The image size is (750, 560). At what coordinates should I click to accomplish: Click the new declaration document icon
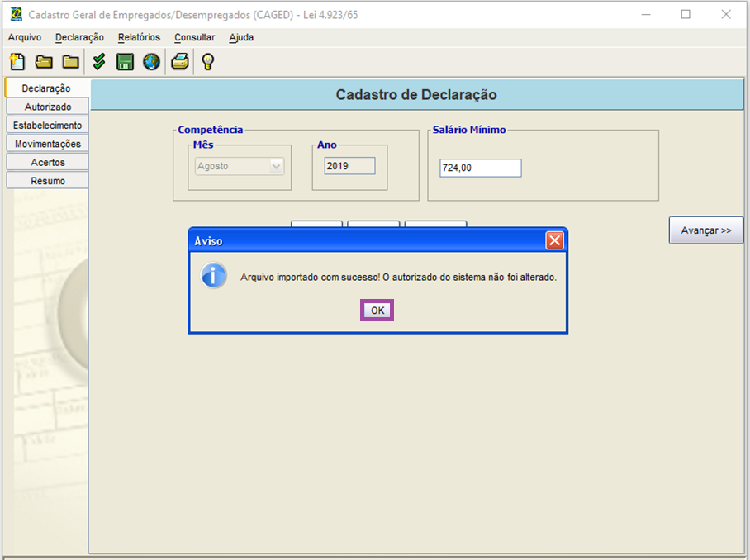[x=17, y=62]
